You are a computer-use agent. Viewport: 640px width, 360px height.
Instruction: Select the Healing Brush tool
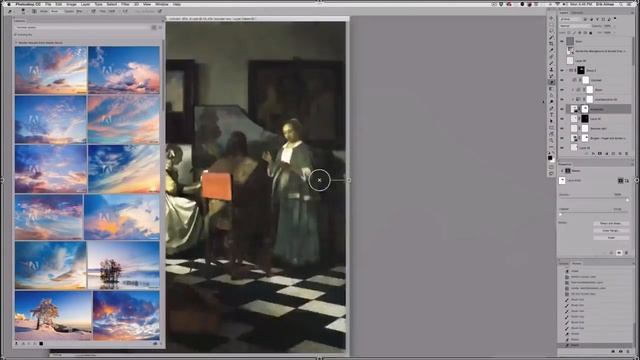point(551,56)
